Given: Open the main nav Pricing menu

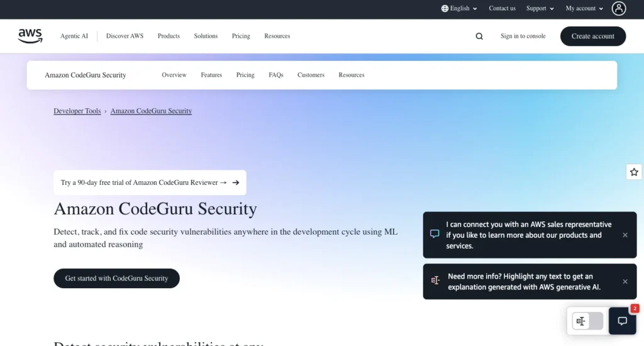Looking at the screenshot, I should (241, 36).
